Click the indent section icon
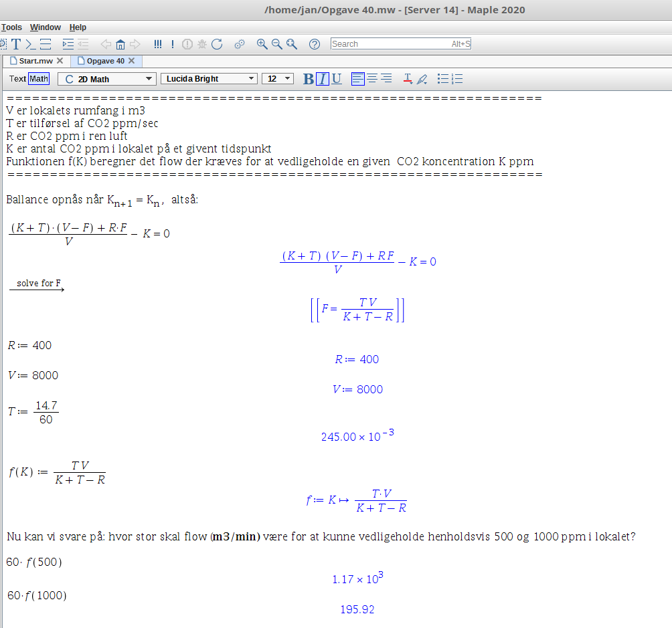The image size is (672, 628). (68, 44)
